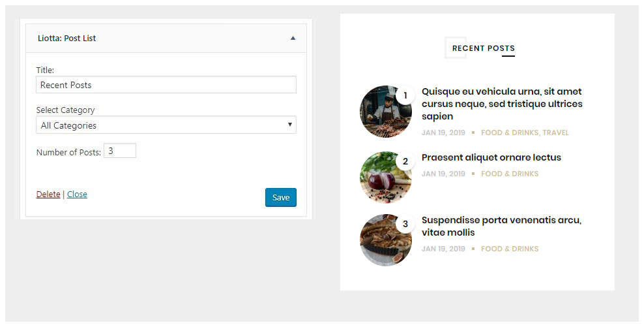Click the number 3 post badge

405,224
